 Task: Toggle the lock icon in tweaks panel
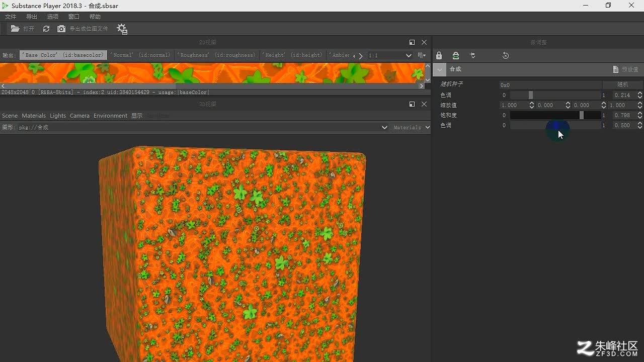tap(439, 55)
